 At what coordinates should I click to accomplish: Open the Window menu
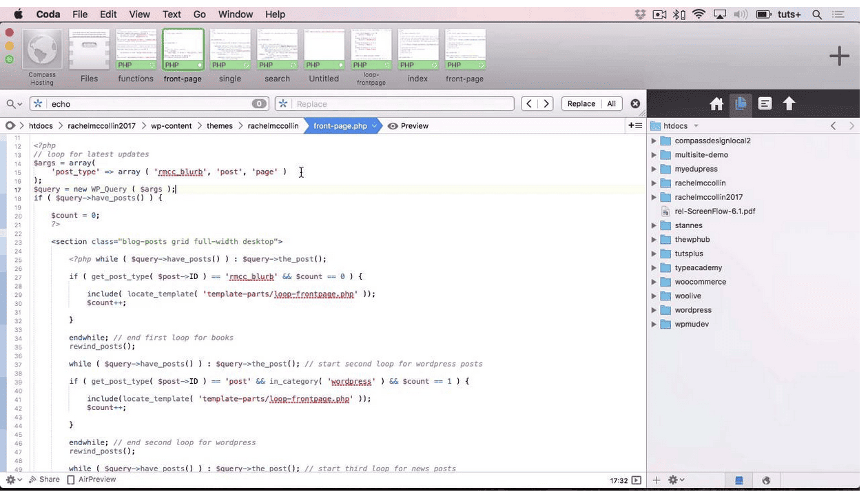(236, 14)
